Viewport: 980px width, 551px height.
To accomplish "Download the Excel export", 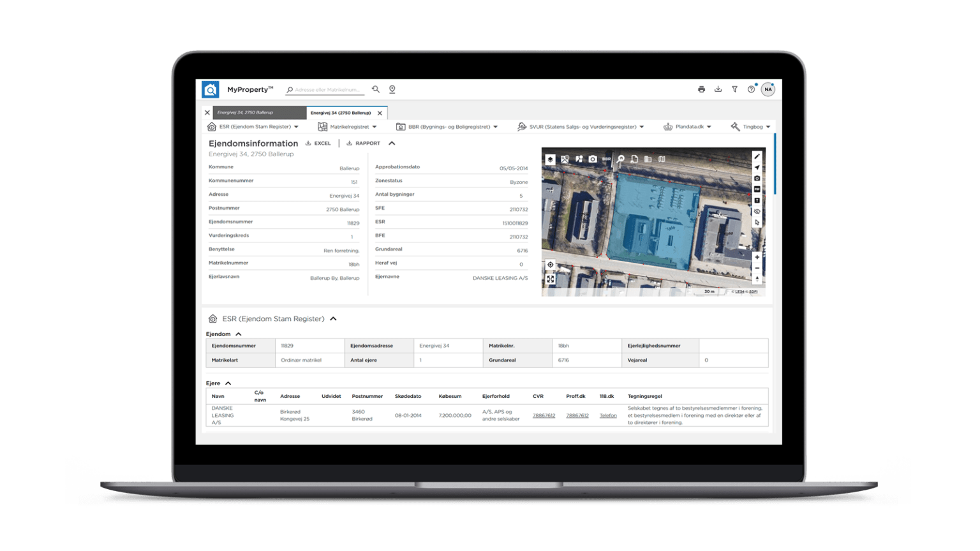I will [318, 143].
